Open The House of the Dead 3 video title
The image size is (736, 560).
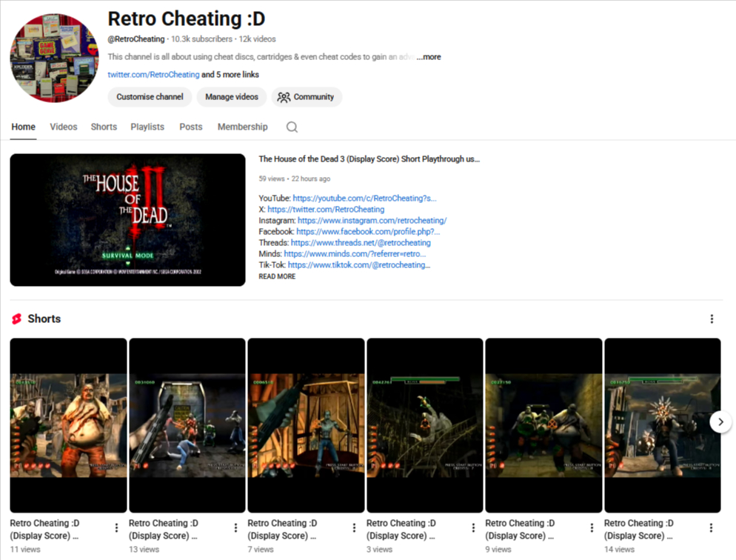pyautogui.click(x=369, y=159)
